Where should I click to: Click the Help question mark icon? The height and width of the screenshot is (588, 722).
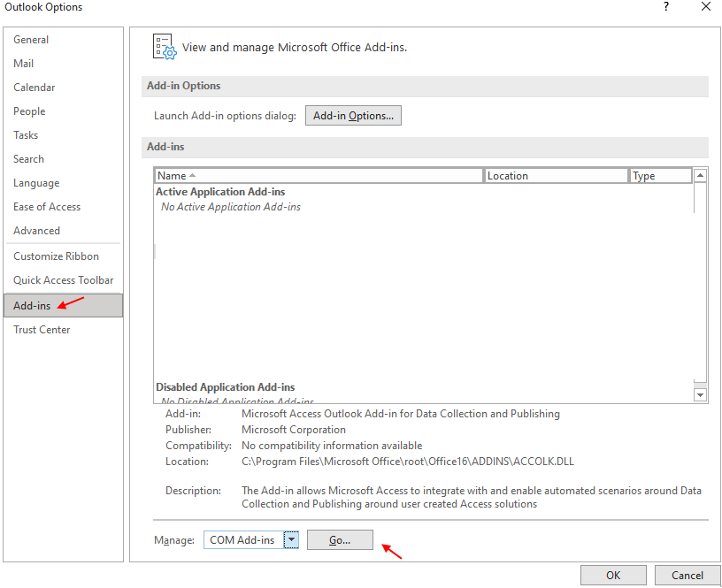(666, 6)
